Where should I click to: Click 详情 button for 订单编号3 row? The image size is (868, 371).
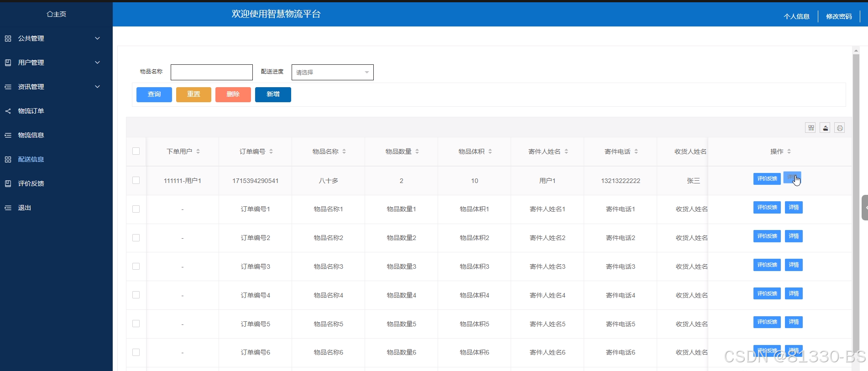(x=794, y=265)
